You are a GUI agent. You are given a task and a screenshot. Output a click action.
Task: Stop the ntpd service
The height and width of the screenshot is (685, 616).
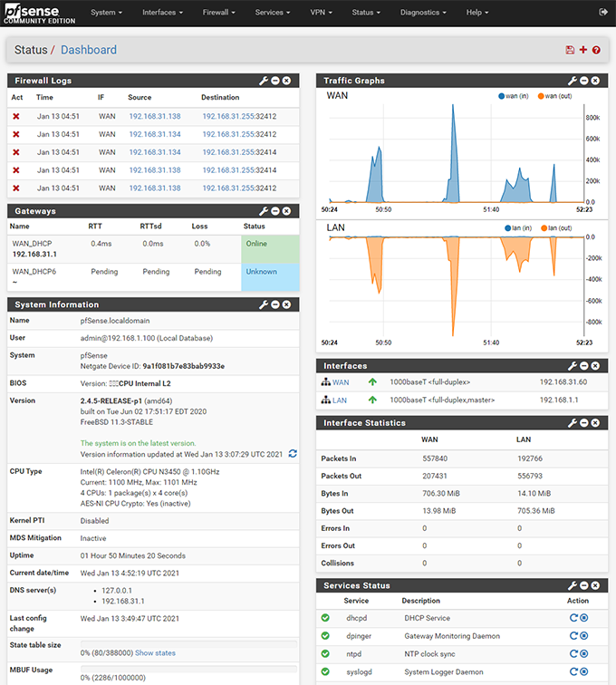(584, 653)
